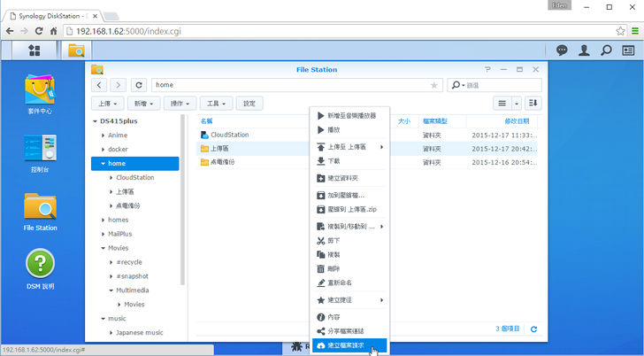The width and height of the screenshot is (644, 356).
Task: Open the Package Center (套件中心) desktop icon
Action: pos(40,92)
